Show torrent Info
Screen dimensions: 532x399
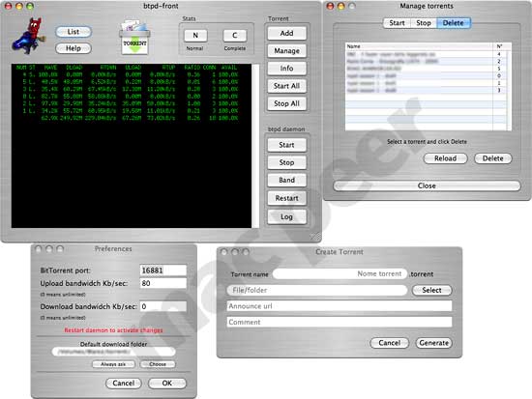click(x=286, y=69)
